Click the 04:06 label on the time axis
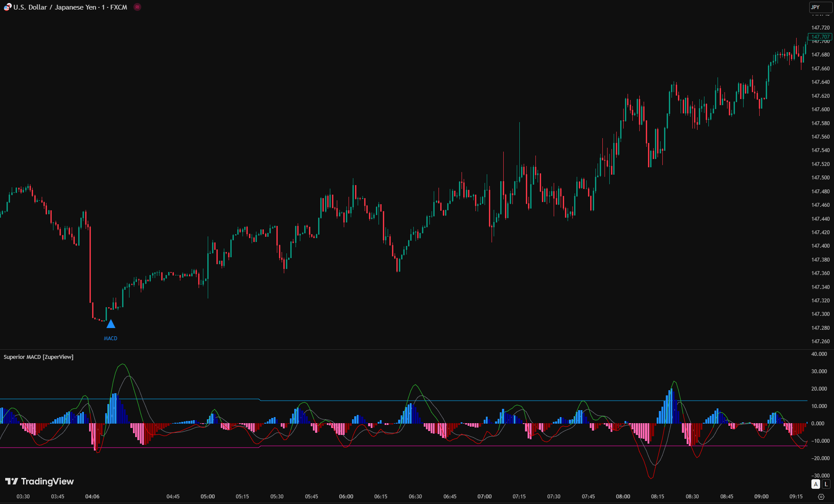834x504 pixels. [x=92, y=497]
